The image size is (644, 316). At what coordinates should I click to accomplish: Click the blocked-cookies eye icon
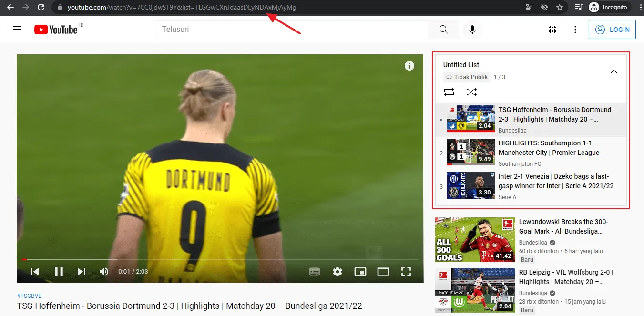click(x=544, y=7)
